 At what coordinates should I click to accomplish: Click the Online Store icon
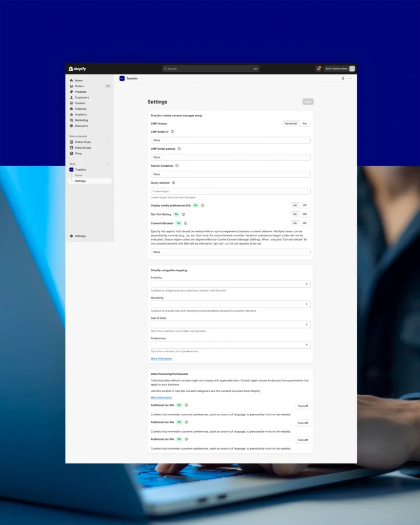coord(71,142)
